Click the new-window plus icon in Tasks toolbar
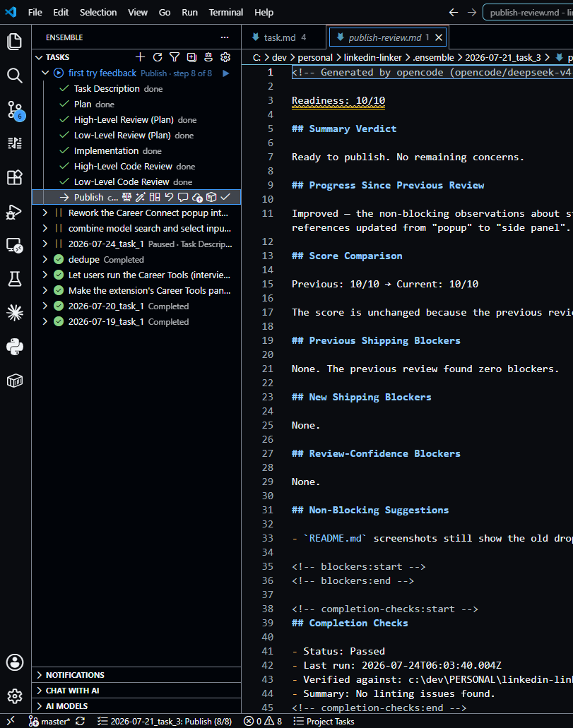 pos(191,57)
